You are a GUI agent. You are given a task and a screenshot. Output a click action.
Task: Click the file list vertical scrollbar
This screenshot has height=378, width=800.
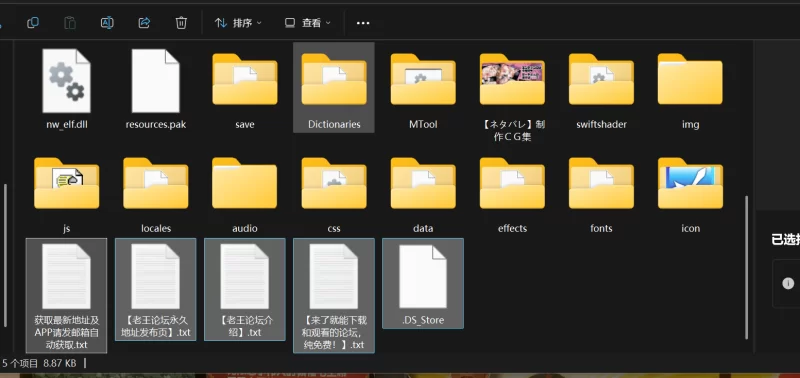click(x=746, y=266)
